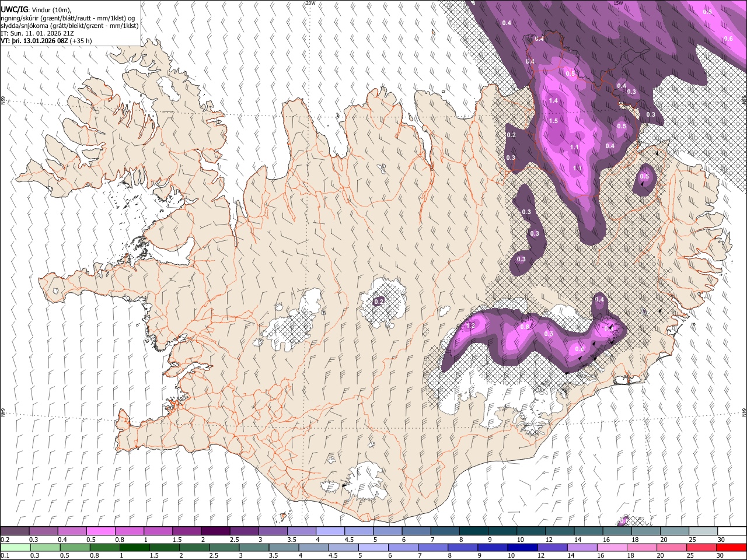Click the 1.2 value in the southeast snow band

[x=472, y=325]
